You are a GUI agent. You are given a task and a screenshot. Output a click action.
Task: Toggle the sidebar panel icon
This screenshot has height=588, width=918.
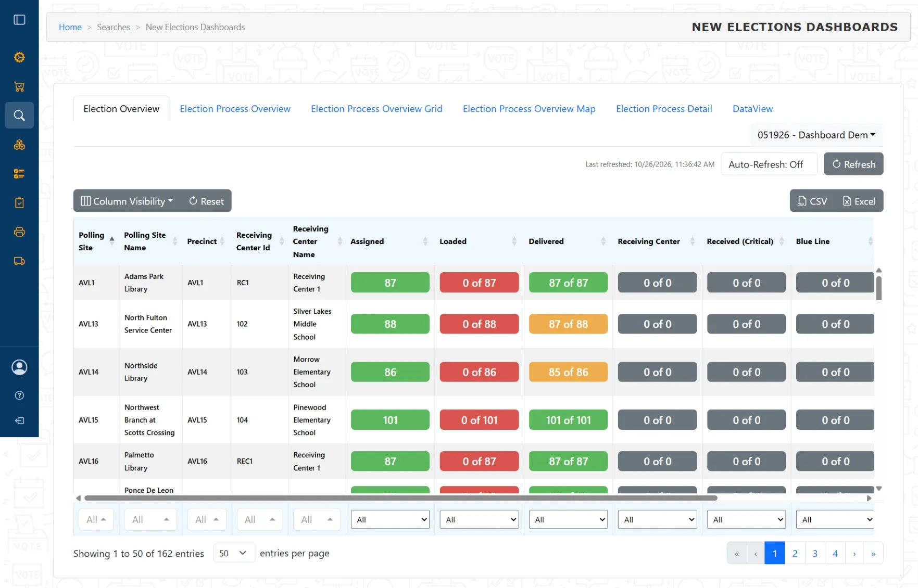(x=19, y=20)
